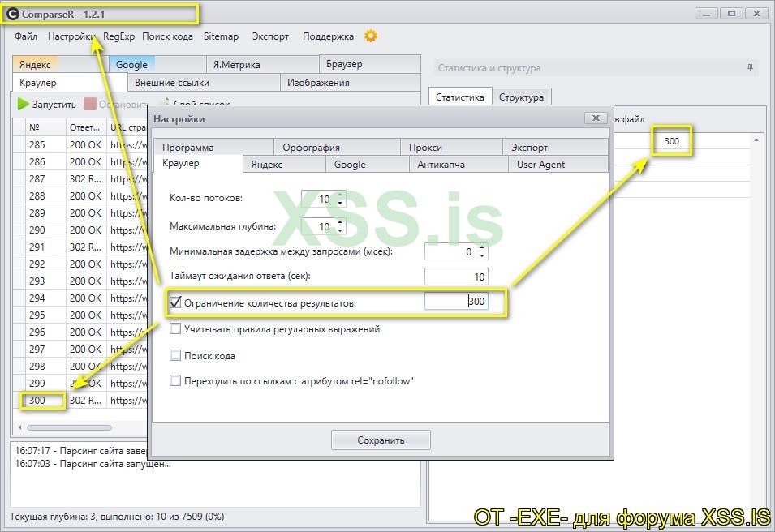Open the Структура tab
This screenshot has width=775, height=532.
(x=522, y=97)
